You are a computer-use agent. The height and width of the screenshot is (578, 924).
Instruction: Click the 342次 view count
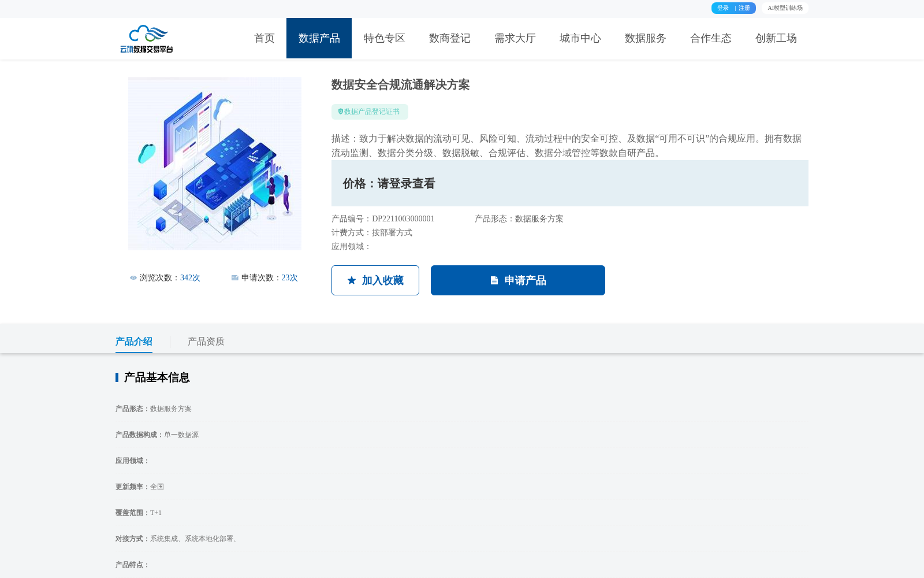click(x=190, y=278)
